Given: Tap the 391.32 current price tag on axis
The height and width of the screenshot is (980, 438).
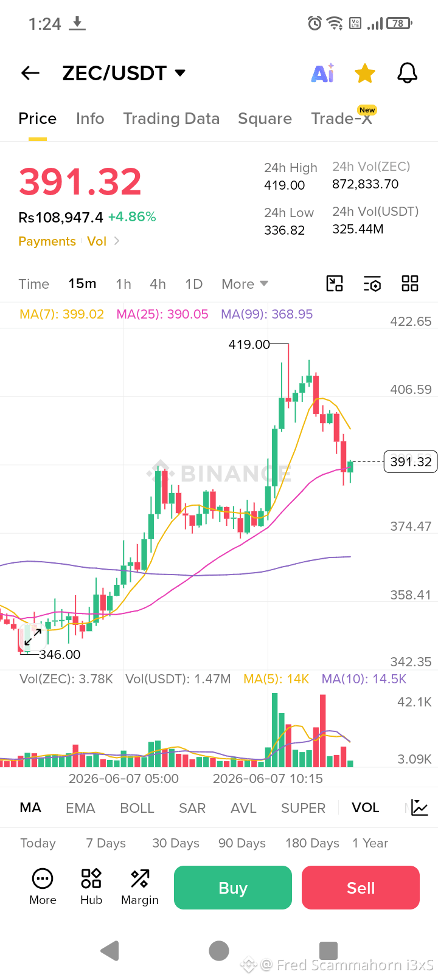Looking at the screenshot, I should [411, 462].
